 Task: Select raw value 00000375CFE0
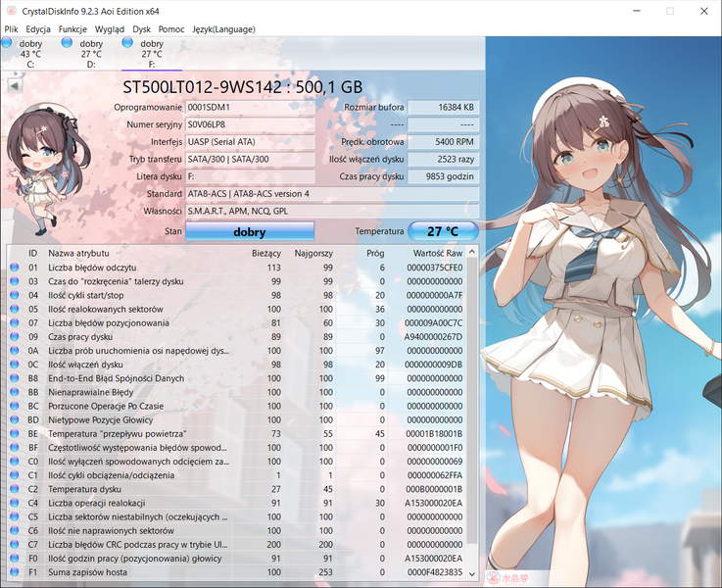(435, 268)
